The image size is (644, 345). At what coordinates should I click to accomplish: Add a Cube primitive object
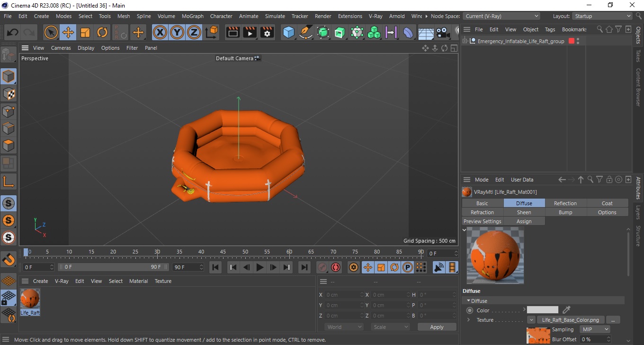coord(289,33)
